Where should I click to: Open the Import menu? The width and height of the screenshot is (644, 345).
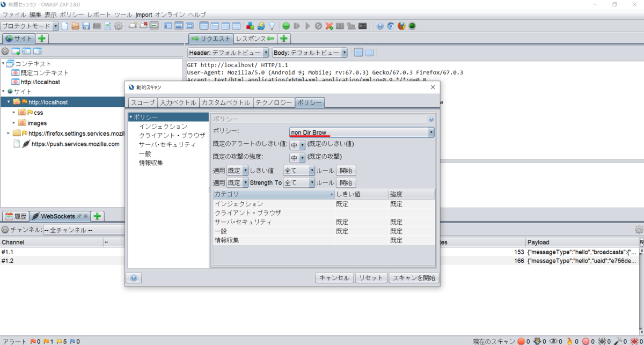[x=144, y=14]
